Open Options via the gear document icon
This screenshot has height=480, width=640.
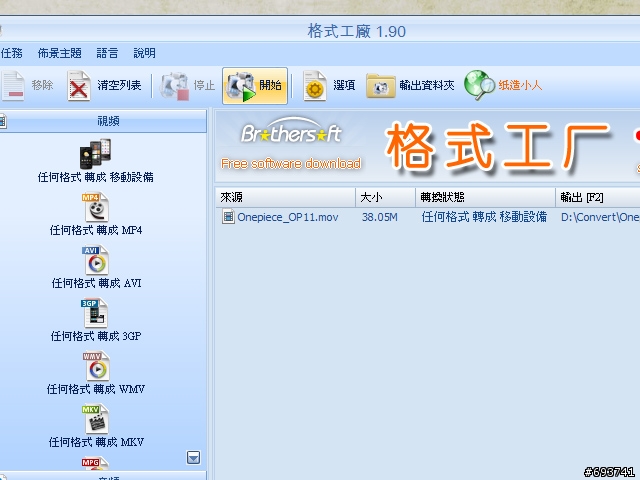coord(315,86)
